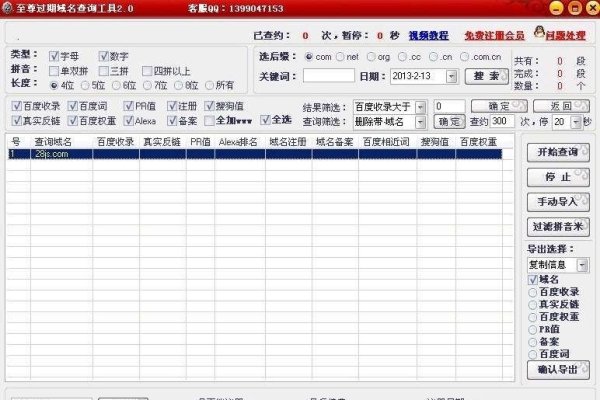Open the 问题处理 support link
Image resolution: width=600 pixels, height=400 pixels.
click(566, 36)
